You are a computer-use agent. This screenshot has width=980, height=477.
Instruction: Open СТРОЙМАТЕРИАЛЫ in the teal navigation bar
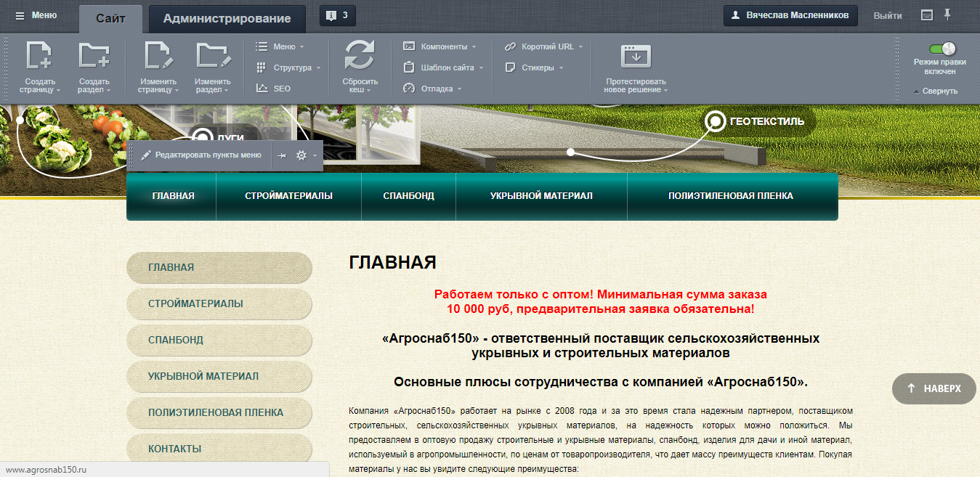coord(289,196)
